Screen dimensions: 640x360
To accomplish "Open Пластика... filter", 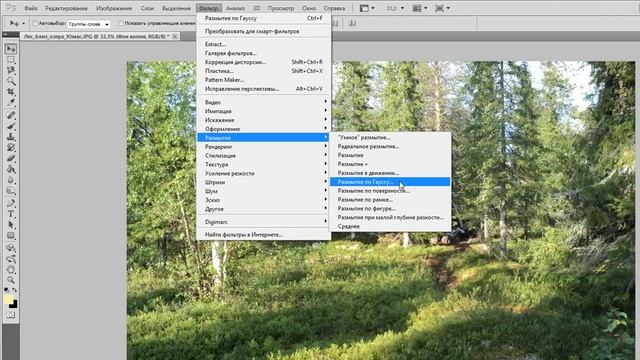I will coord(263,71).
